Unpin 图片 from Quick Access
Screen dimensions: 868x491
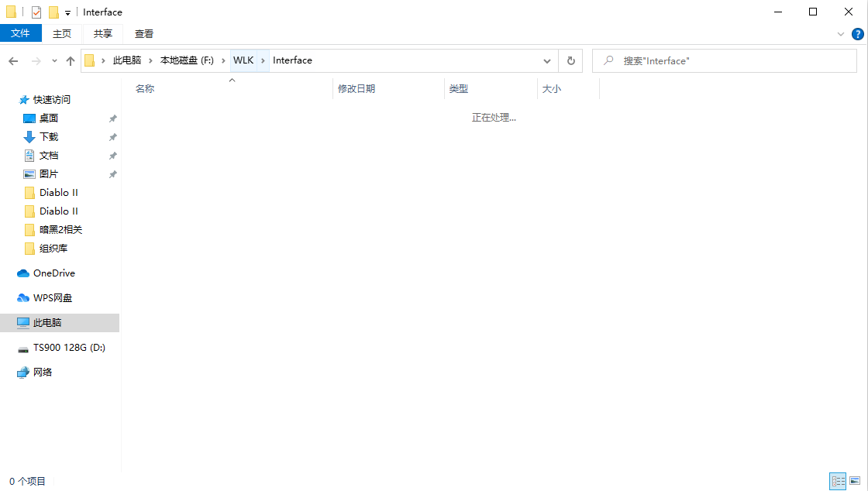pos(112,173)
